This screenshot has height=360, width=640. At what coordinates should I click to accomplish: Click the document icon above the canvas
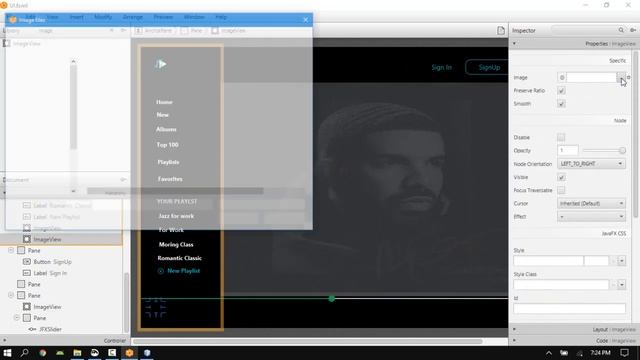[x=501, y=31]
